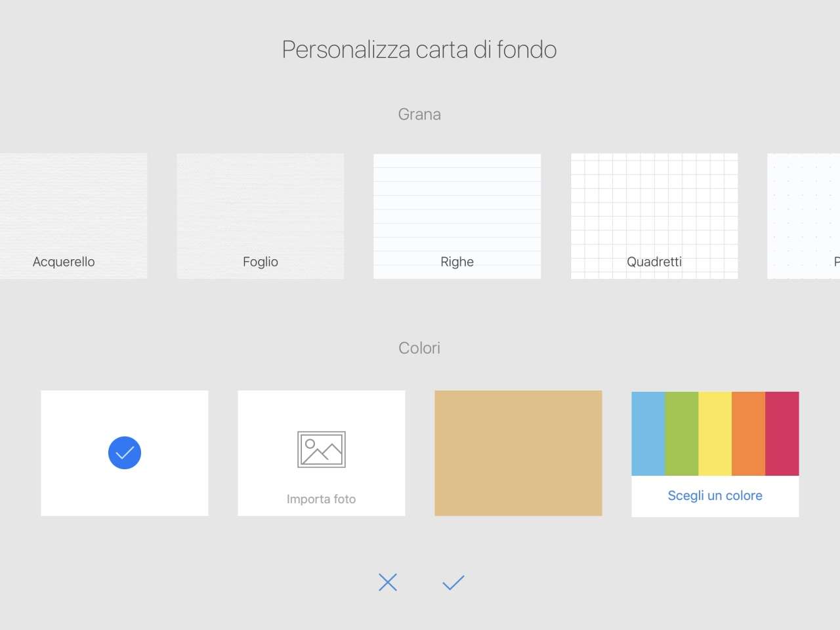Cancel with the X icon at the bottom
Viewport: 840px width, 630px height.
pyautogui.click(x=388, y=582)
